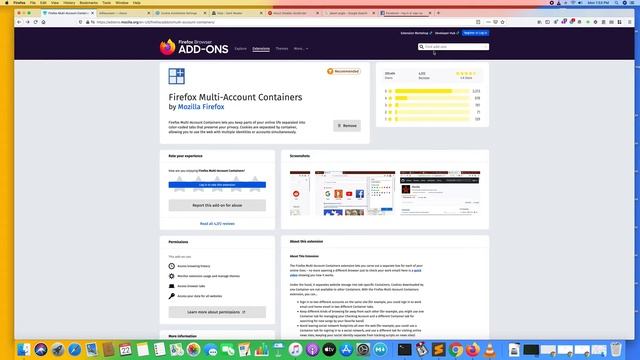This screenshot has height=360, width=640.
Task: Open Calendar in the Dock
Action: point(125,350)
